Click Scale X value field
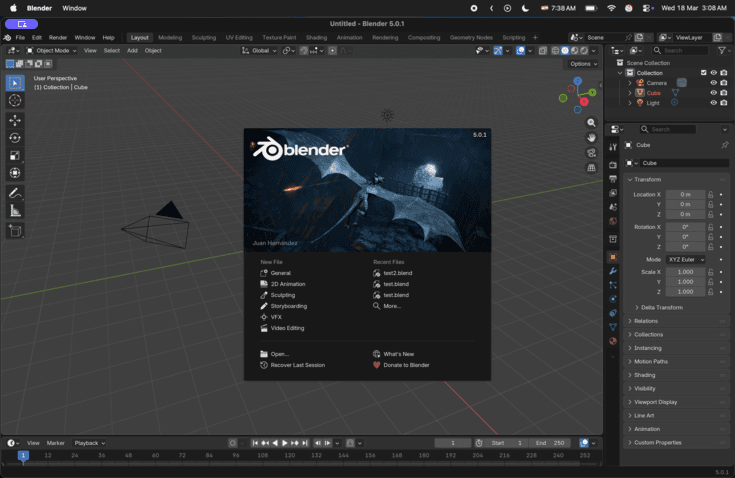Screen dimensions: 735x478 (685, 272)
